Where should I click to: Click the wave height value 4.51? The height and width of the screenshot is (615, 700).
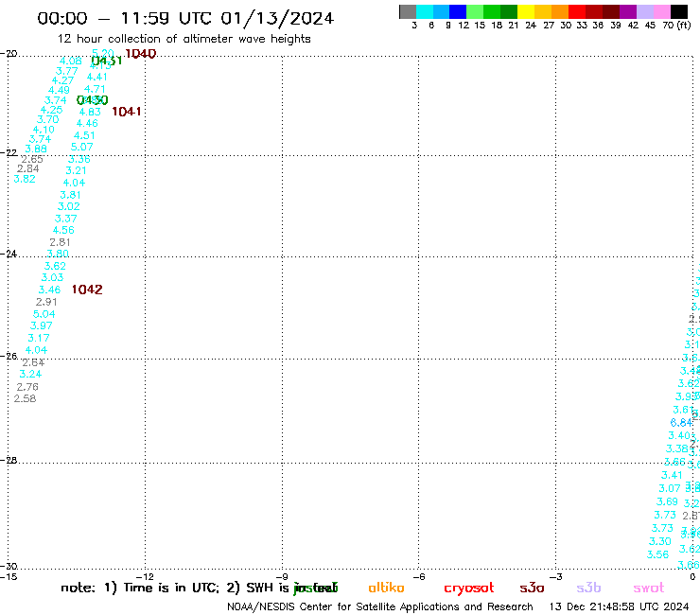click(84, 135)
